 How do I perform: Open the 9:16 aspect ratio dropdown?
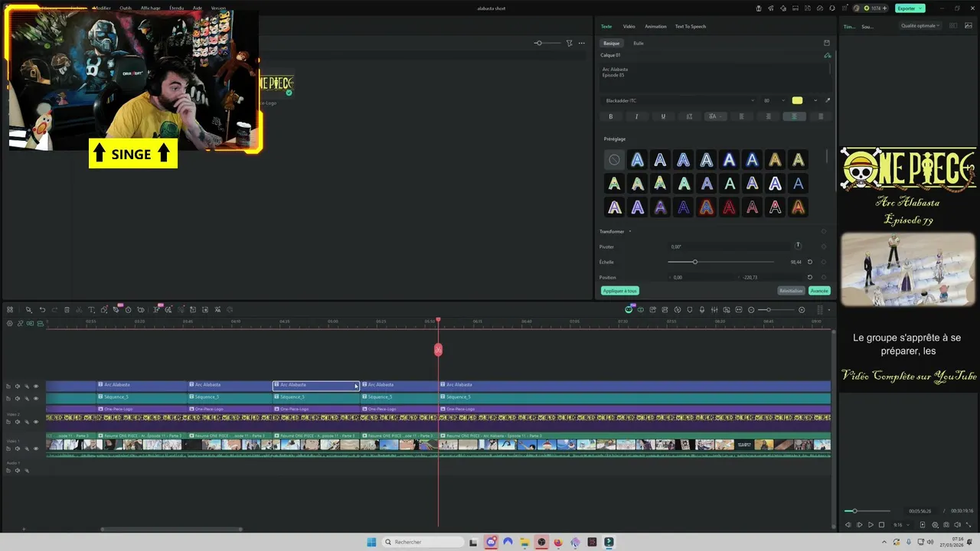(900, 525)
